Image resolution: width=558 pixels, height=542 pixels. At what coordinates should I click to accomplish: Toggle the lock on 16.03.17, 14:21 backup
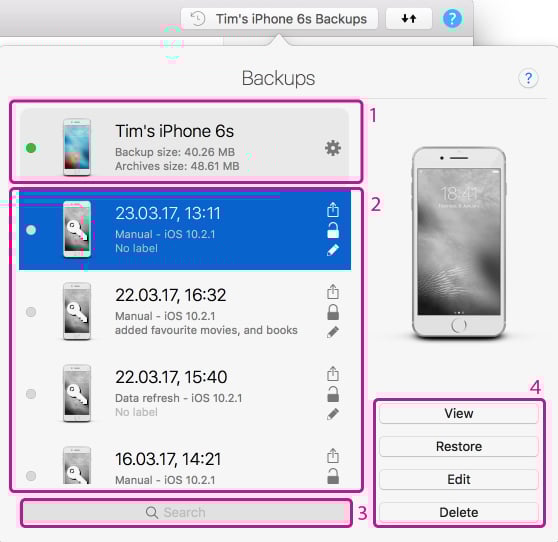click(333, 476)
